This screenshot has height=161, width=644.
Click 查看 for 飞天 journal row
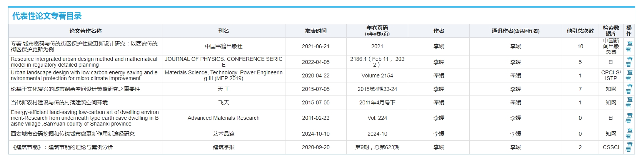coord(629,102)
